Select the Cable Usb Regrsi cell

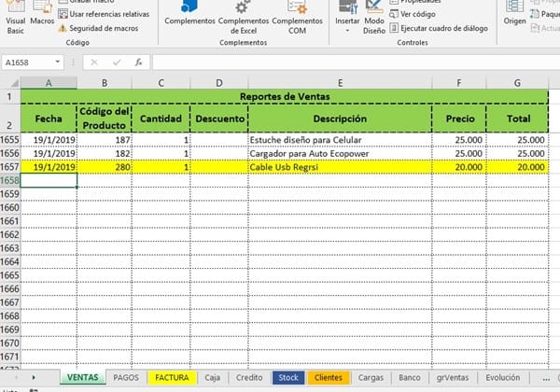pyautogui.click(x=340, y=167)
